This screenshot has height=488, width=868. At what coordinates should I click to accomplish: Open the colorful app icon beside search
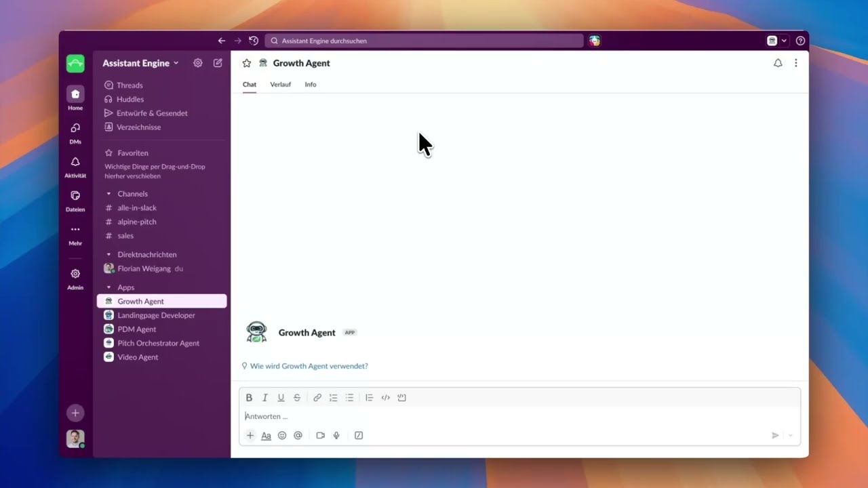point(595,41)
